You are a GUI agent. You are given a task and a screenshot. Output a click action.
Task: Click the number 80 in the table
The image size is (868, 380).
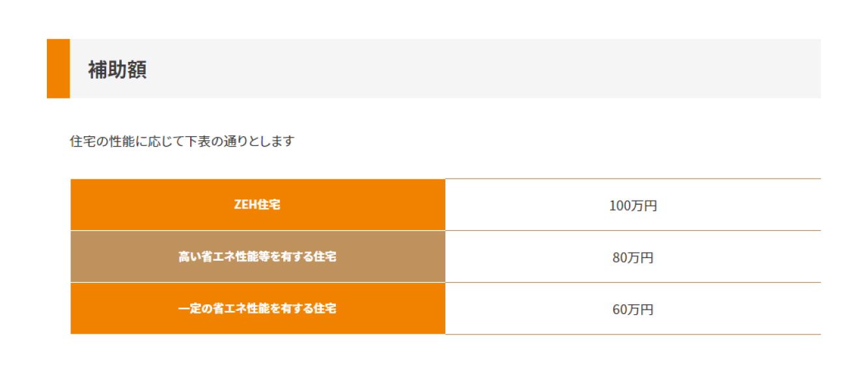(x=619, y=257)
